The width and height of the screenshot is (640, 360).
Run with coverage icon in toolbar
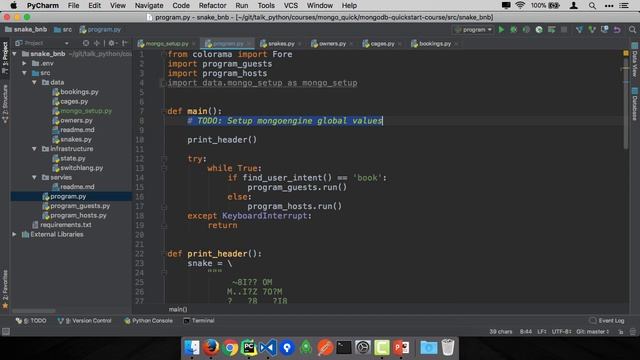pyautogui.click(x=526, y=29)
